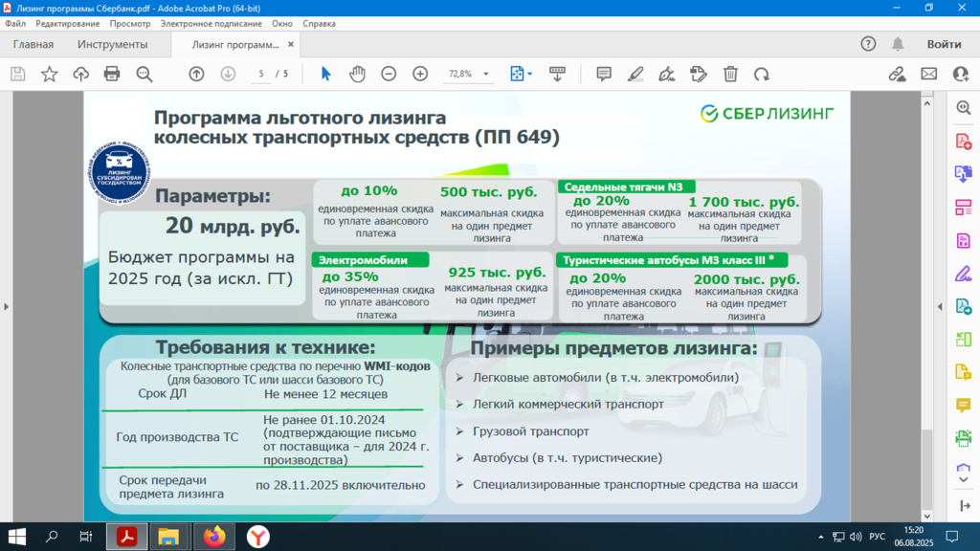The width and height of the screenshot is (980, 551).
Task: Open Export PDF tool in right pane
Action: click(963, 174)
